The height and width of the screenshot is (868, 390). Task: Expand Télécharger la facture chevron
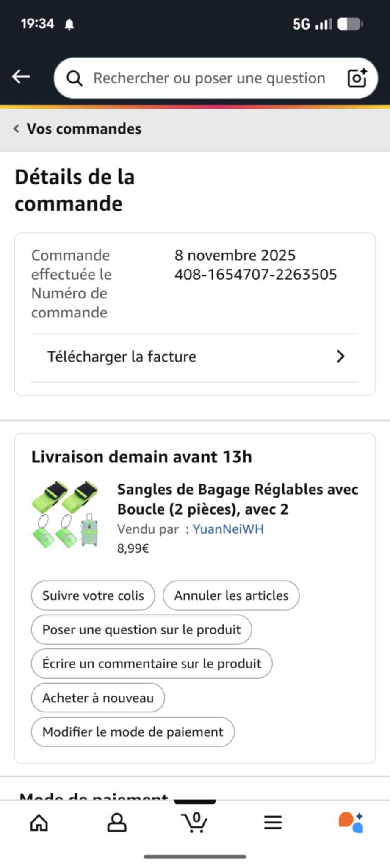tap(340, 356)
